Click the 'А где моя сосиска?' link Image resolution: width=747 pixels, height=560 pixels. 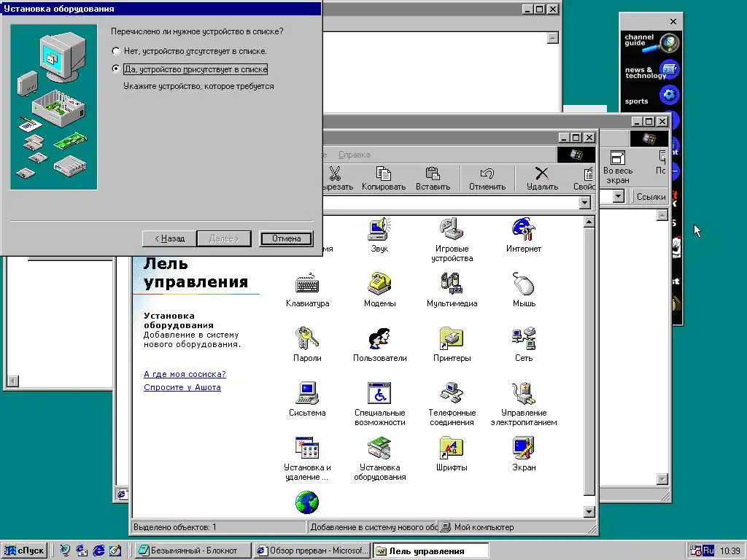pyautogui.click(x=185, y=374)
